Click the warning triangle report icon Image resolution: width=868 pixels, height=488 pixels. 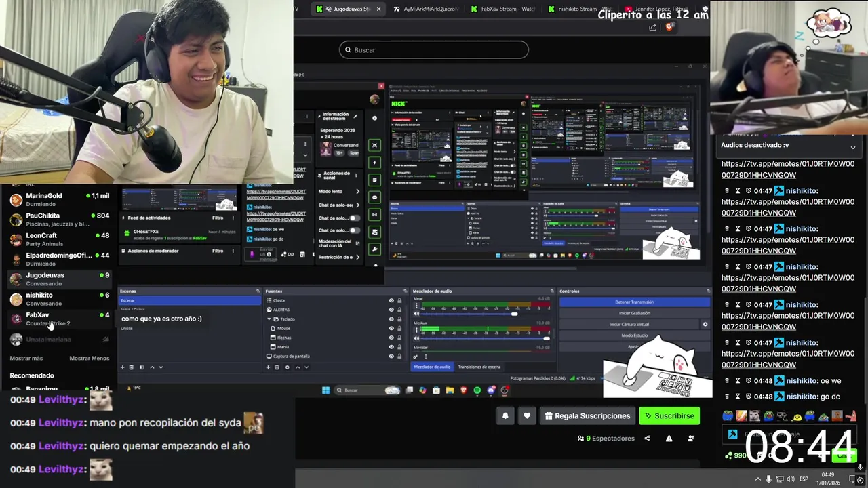669,439
